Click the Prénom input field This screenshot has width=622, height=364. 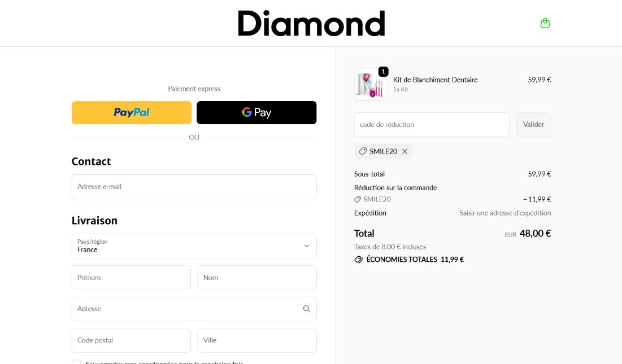pos(131,277)
